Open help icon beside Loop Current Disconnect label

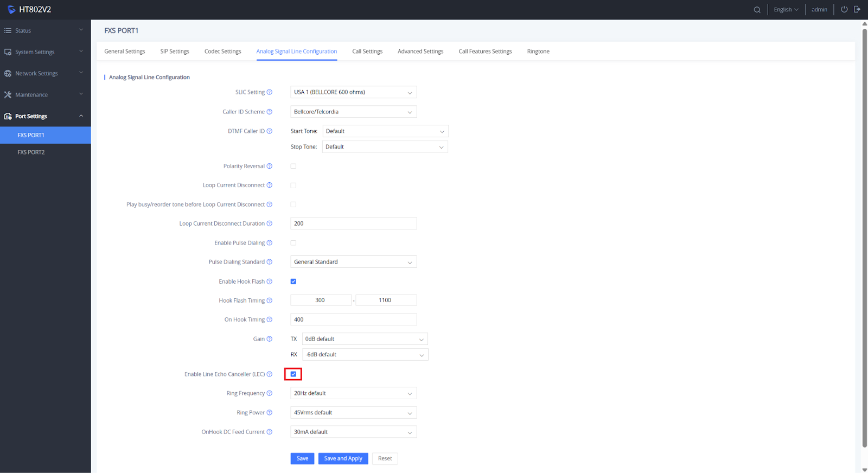click(269, 185)
